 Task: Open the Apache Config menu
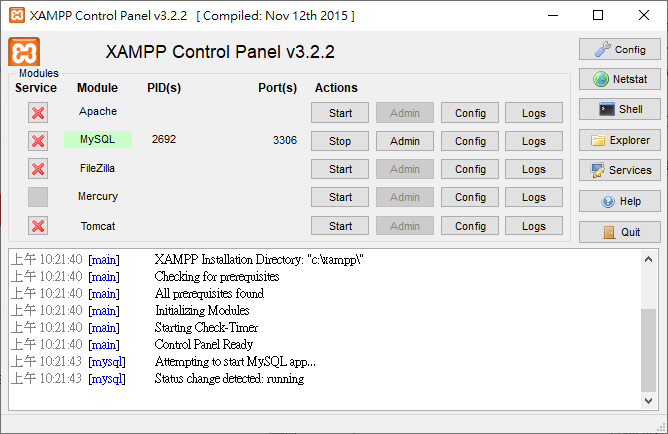click(470, 113)
